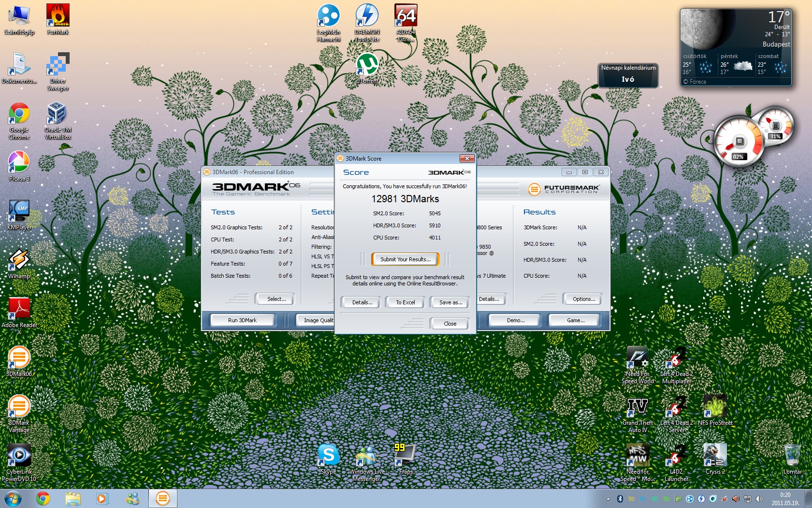Open the Windows Start menu
The width and height of the screenshot is (812, 508).
pos(13,498)
